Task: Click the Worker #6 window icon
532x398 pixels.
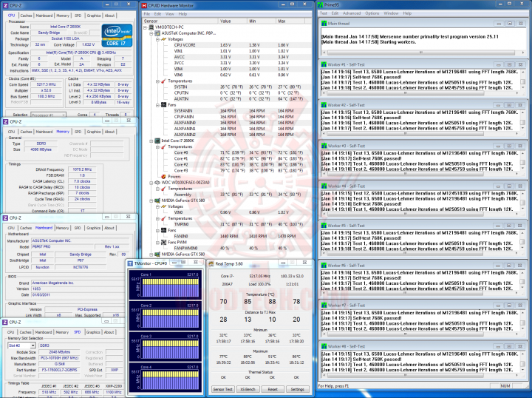Action: pos(324,266)
